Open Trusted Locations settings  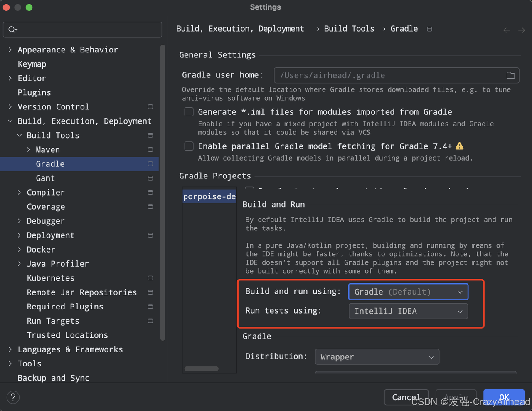[x=67, y=335]
